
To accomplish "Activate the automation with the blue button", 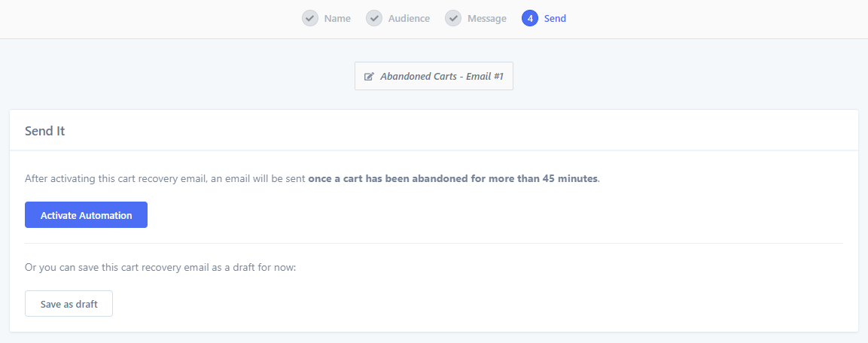I will click(x=87, y=214).
